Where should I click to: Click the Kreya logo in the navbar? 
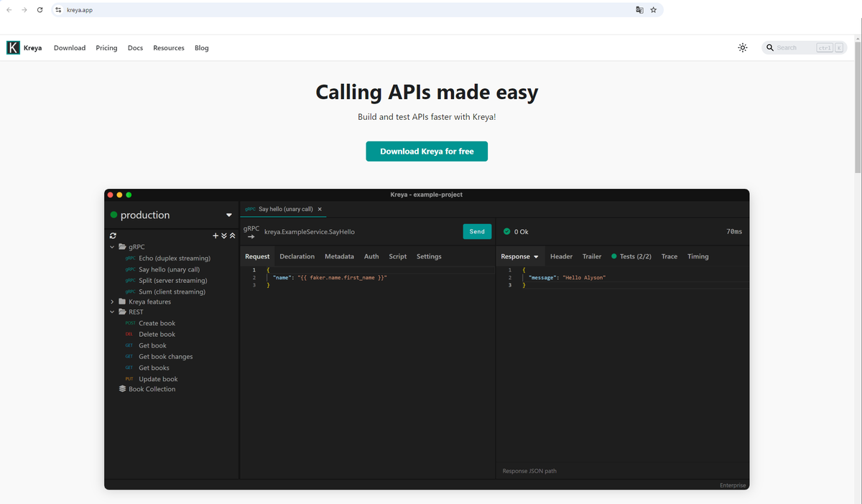12,47
